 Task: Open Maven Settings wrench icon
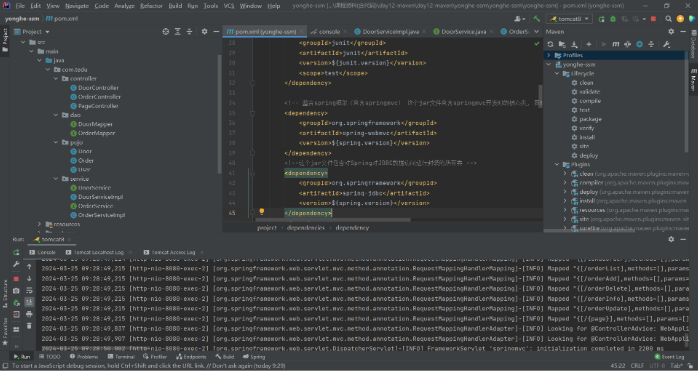[666, 44]
